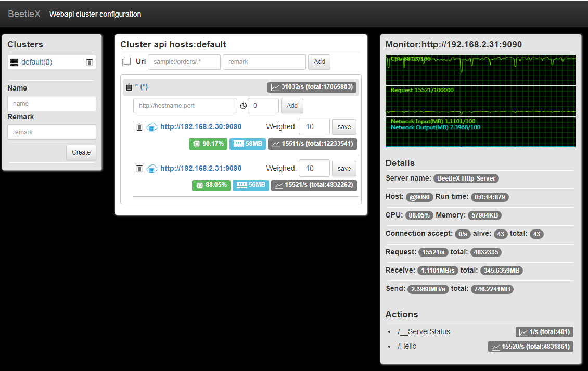Screen dimensions: 588x371
Task: Click the @9090 host badge
Action: tap(419, 197)
